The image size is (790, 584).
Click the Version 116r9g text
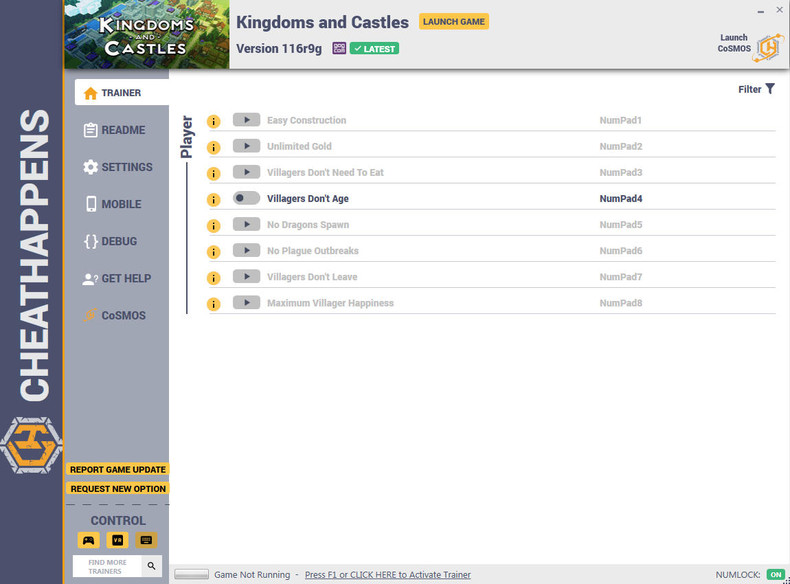[279, 49]
